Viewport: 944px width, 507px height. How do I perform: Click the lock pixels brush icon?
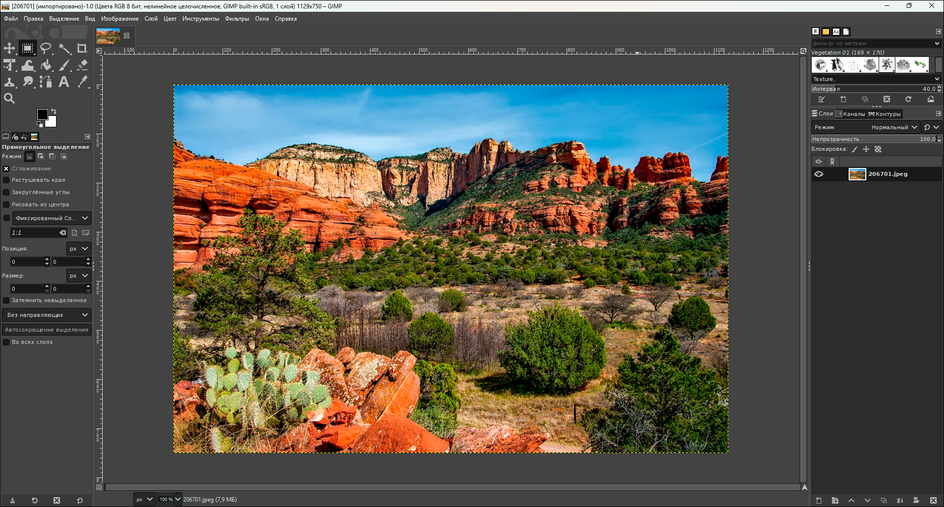(x=854, y=149)
